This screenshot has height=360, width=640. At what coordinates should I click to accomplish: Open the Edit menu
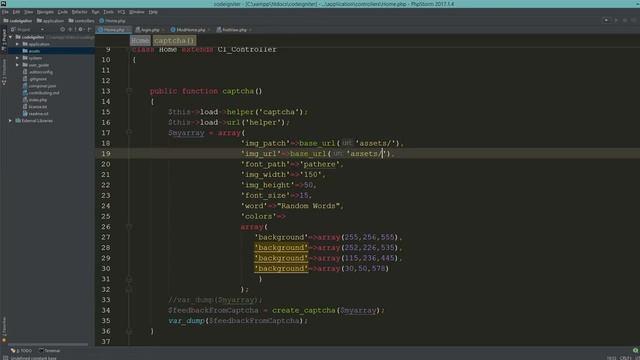(16, 12)
